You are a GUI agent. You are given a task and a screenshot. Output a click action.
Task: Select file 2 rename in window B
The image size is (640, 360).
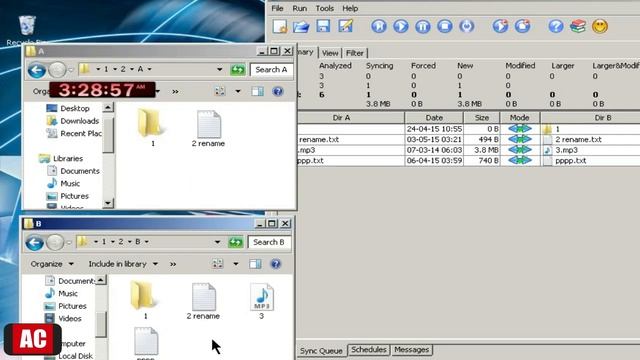(203, 301)
